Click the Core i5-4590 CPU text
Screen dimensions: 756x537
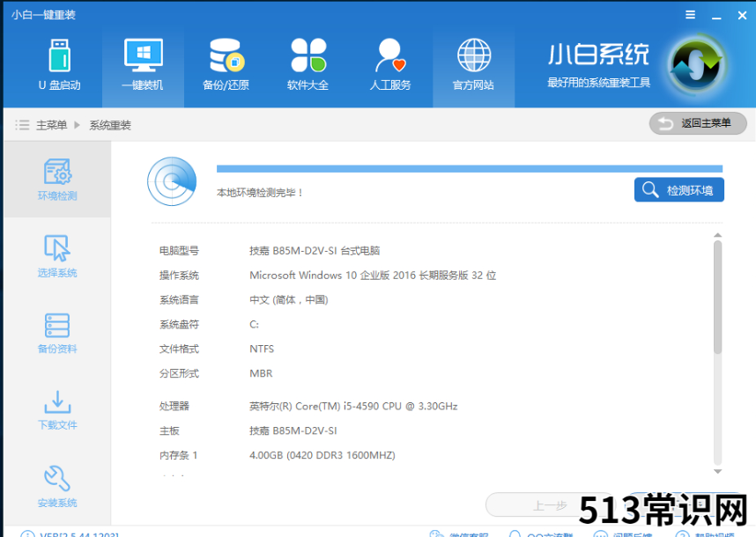(353, 407)
